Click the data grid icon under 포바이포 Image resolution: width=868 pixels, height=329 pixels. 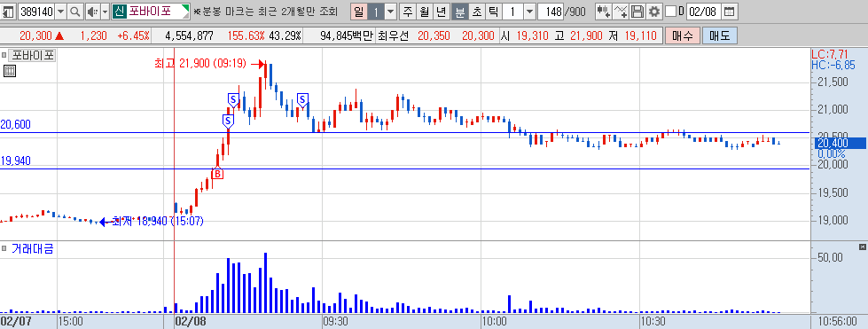[x=9, y=70]
